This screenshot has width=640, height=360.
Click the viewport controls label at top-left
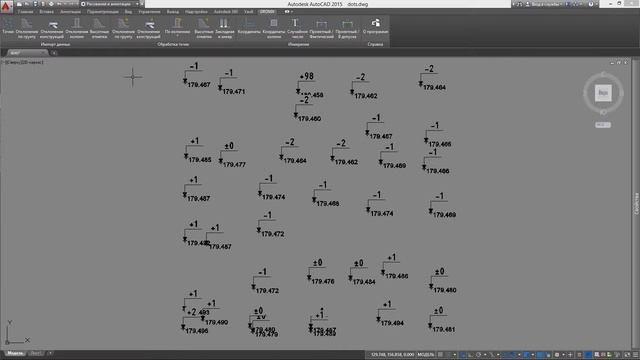[23, 62]
